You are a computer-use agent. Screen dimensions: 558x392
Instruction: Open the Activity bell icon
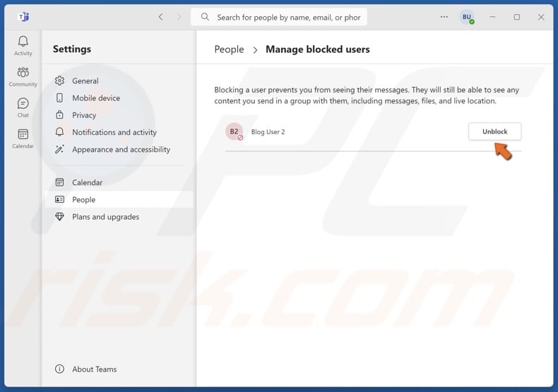[23, 45]
